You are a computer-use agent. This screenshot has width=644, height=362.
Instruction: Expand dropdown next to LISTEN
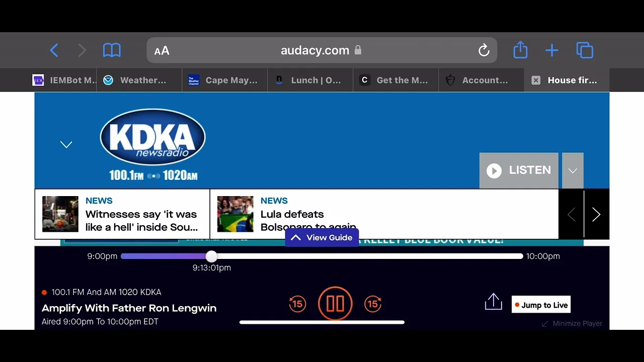tap(573, 170)
